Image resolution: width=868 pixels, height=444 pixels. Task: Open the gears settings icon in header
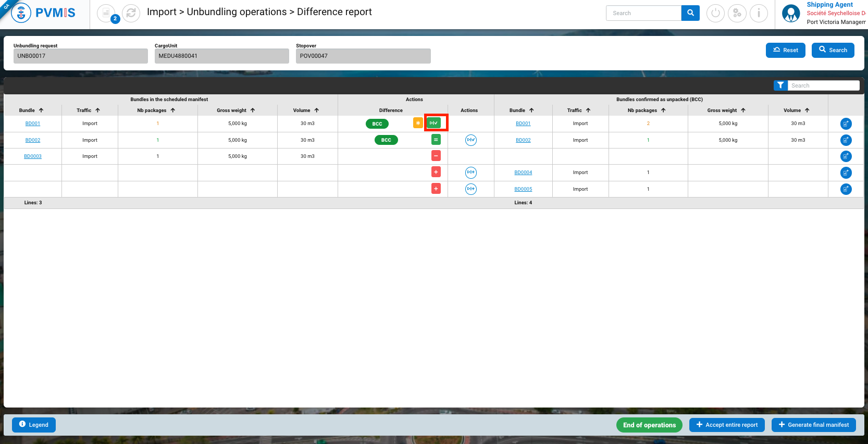tap(737, 13)
